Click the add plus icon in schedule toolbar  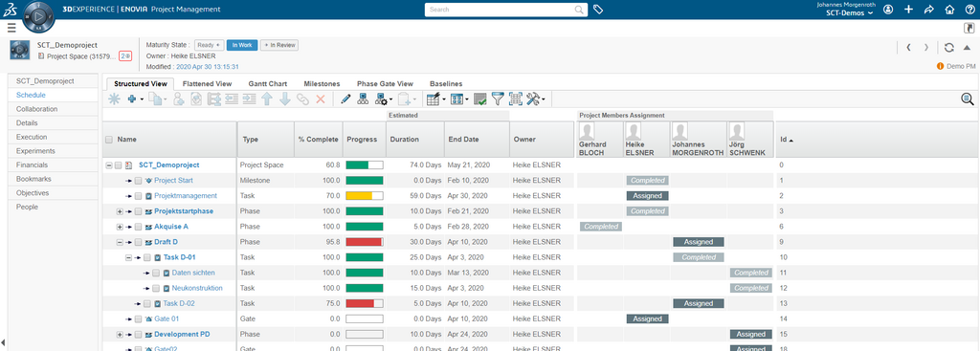pyautogui.click(x=132, y=99)
